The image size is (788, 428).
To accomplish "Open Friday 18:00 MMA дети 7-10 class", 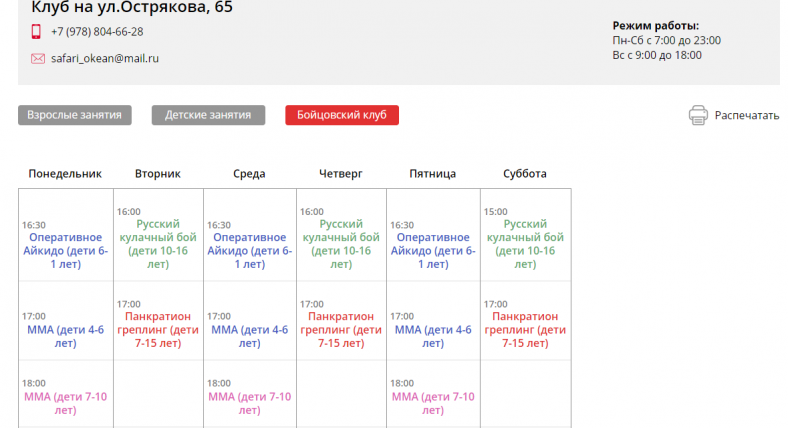I will [x=432, y=402].
